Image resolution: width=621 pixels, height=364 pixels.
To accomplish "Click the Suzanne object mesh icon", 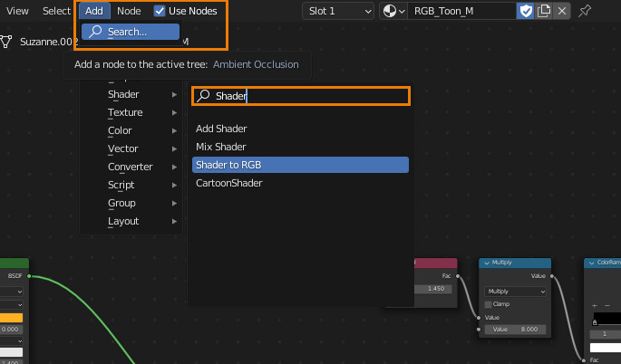I will click(7, 42).
